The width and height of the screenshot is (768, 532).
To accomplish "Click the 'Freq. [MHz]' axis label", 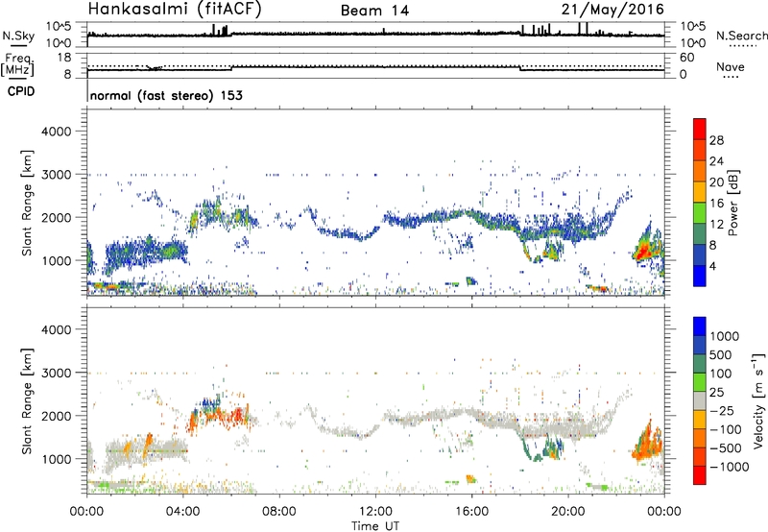I will coord(18,64).
